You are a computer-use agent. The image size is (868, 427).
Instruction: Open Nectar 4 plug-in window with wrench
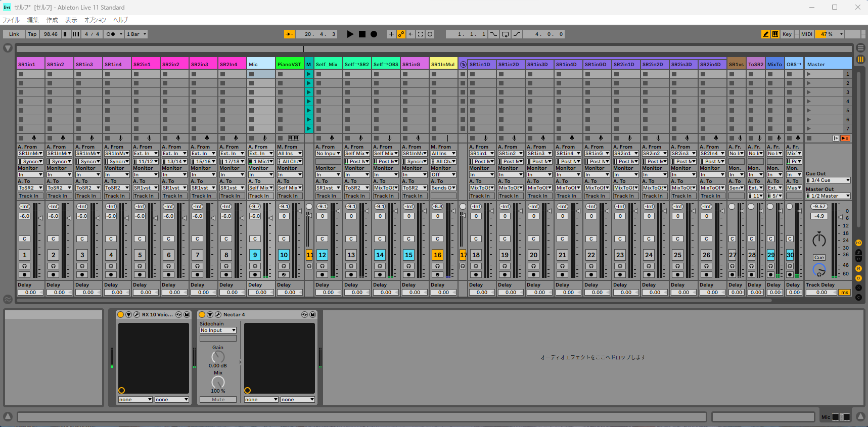218,314
